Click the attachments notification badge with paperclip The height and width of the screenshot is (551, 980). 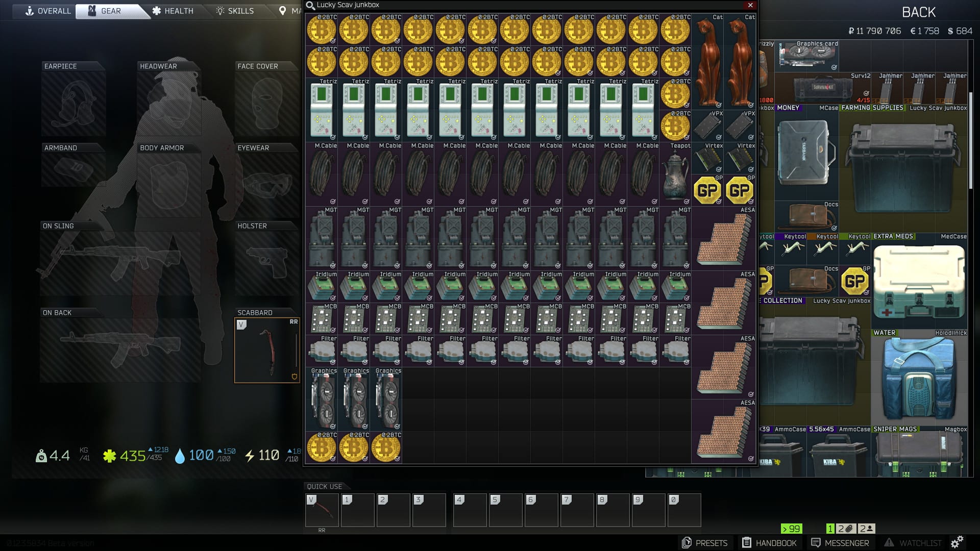845,529
